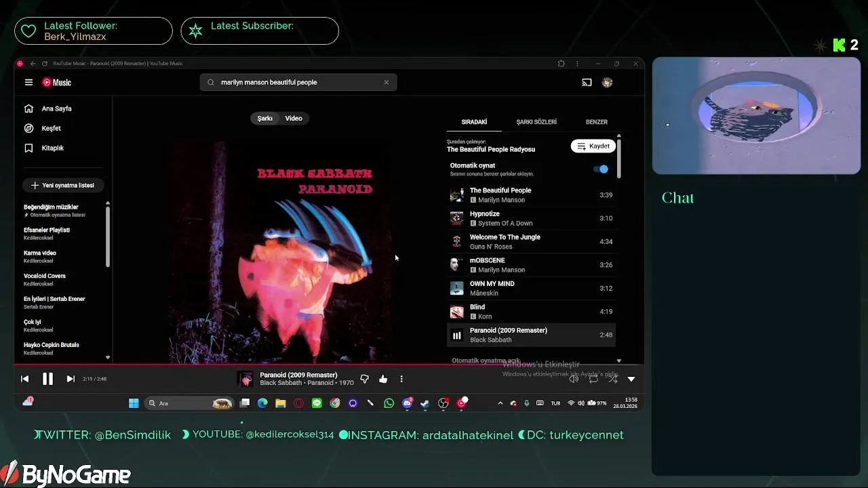868x488 pixels.
Task: Open the Hayko Cepkin Brutals playlist
Action: [x=62, y=349]
